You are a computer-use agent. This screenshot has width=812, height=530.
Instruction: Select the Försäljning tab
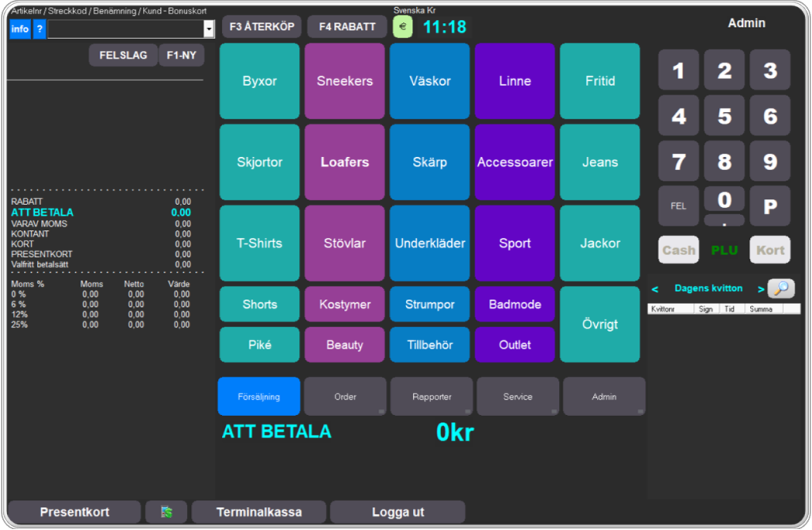click(259, 396)
